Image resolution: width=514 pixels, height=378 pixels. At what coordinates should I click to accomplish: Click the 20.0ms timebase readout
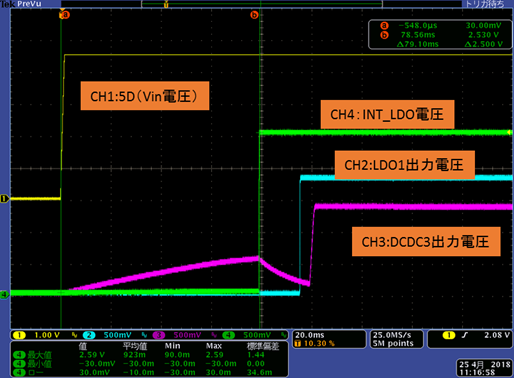(x=310, y=335)
